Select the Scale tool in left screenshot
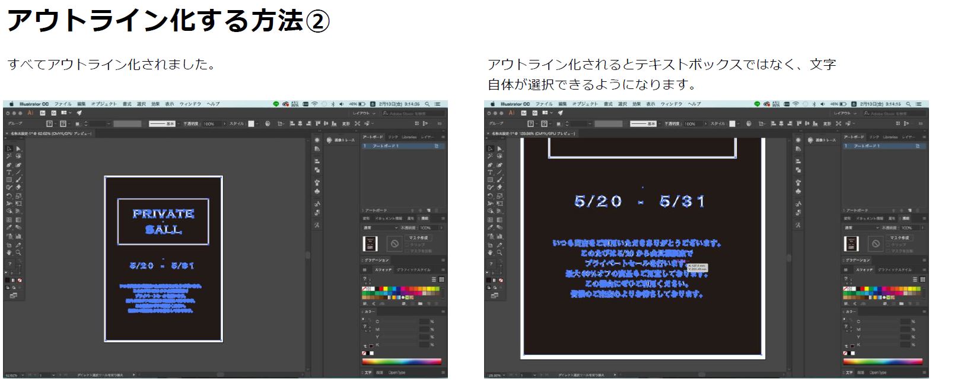 click(18, 195)
